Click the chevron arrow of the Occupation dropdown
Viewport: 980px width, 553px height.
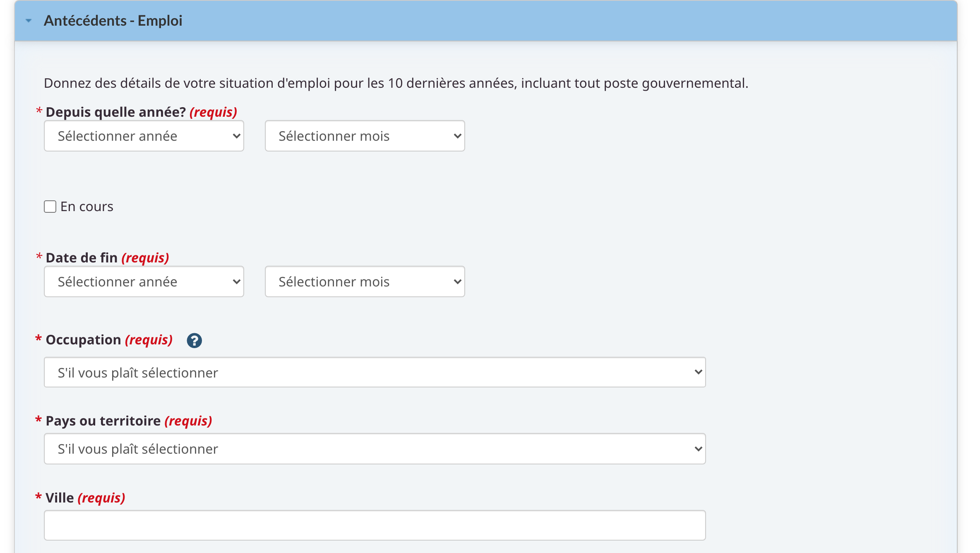pyautogui.click(x=698, y=373)
